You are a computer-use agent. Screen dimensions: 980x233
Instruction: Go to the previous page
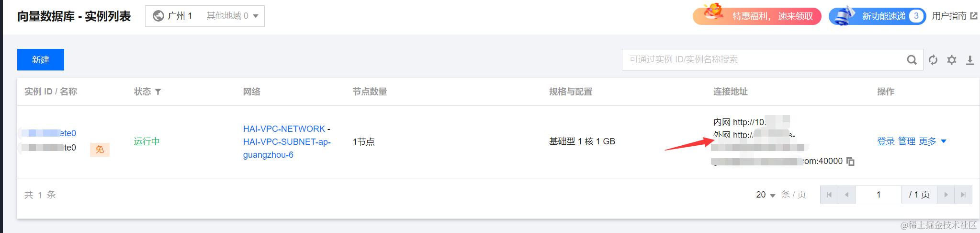(847, 195)
